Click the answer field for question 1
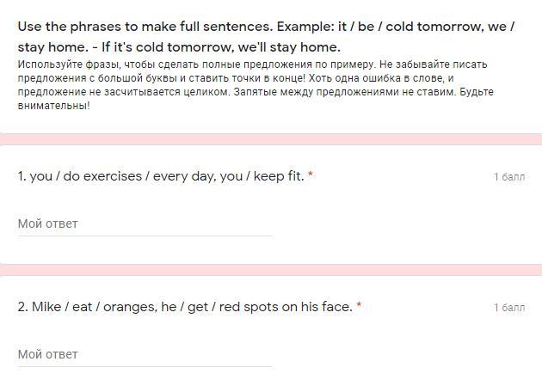Screen dimensions: 542x392 [145, 224]
